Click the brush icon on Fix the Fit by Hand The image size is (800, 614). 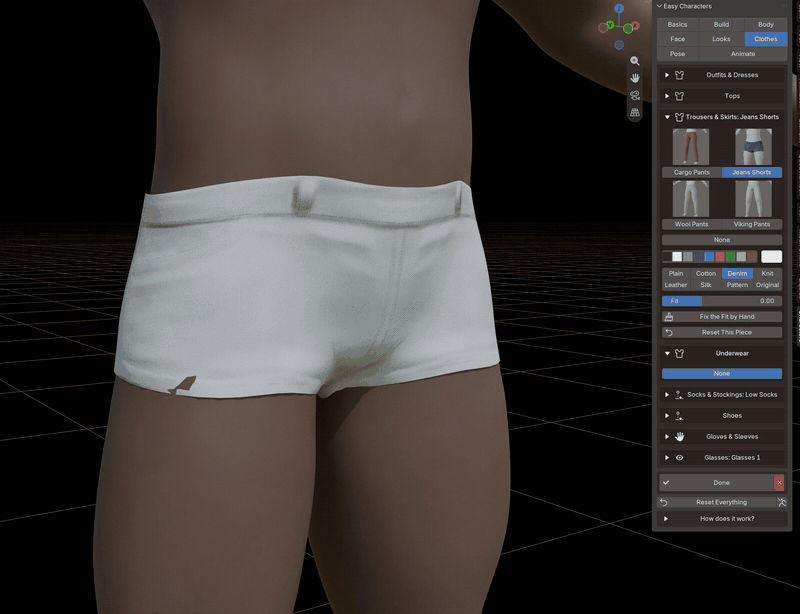click(x=669, y=317)
